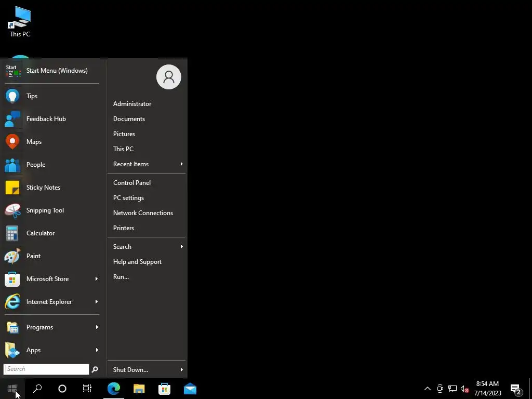Launch Sticky Notes icon
The image size is (532, 399).
(12, 188)
